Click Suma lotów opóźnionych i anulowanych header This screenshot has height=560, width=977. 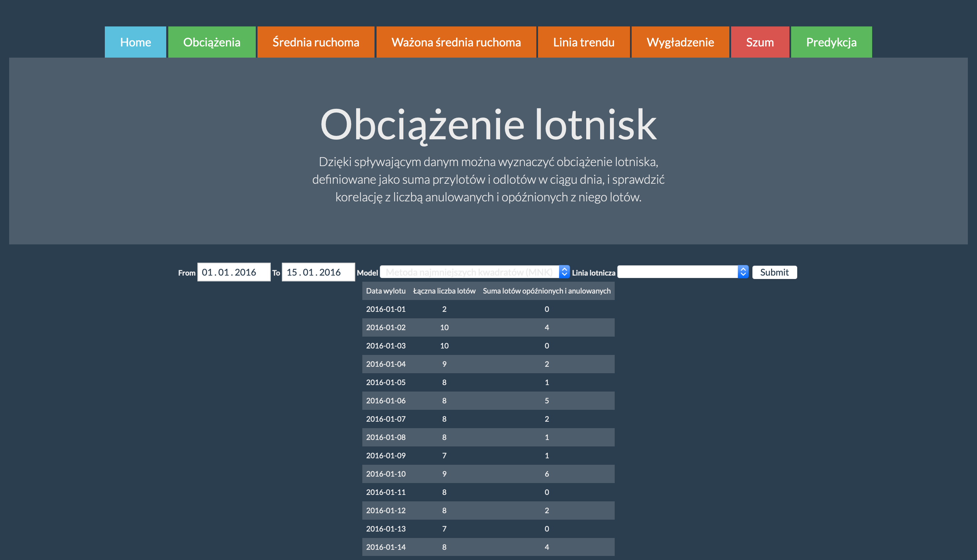[x=547, y=291]
